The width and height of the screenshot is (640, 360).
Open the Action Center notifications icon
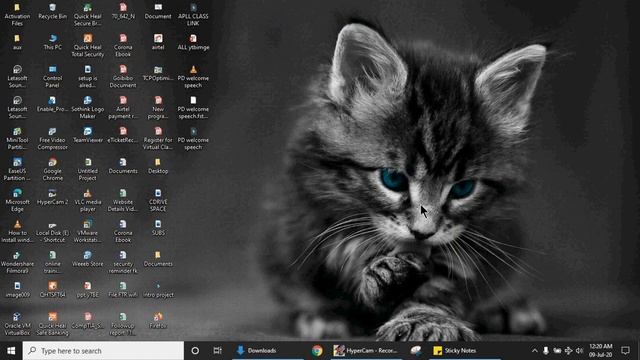pyautogui.click(x=625, y=351)
